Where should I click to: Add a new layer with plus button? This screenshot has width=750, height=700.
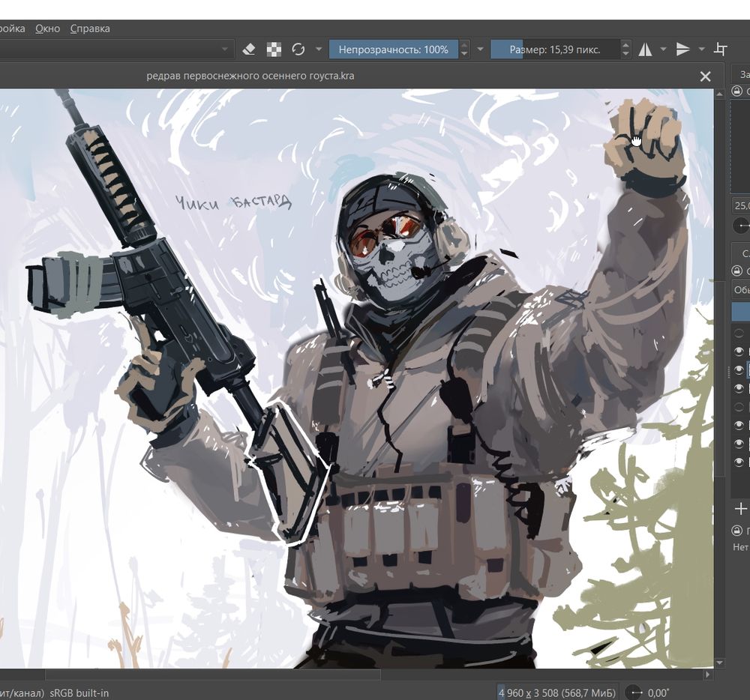click(x=741, y=508)
